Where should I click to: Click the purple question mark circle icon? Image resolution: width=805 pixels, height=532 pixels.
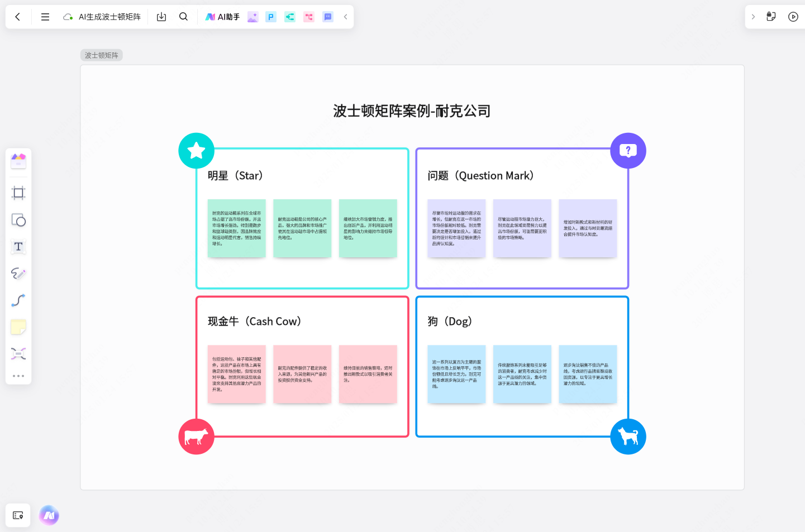628,151
